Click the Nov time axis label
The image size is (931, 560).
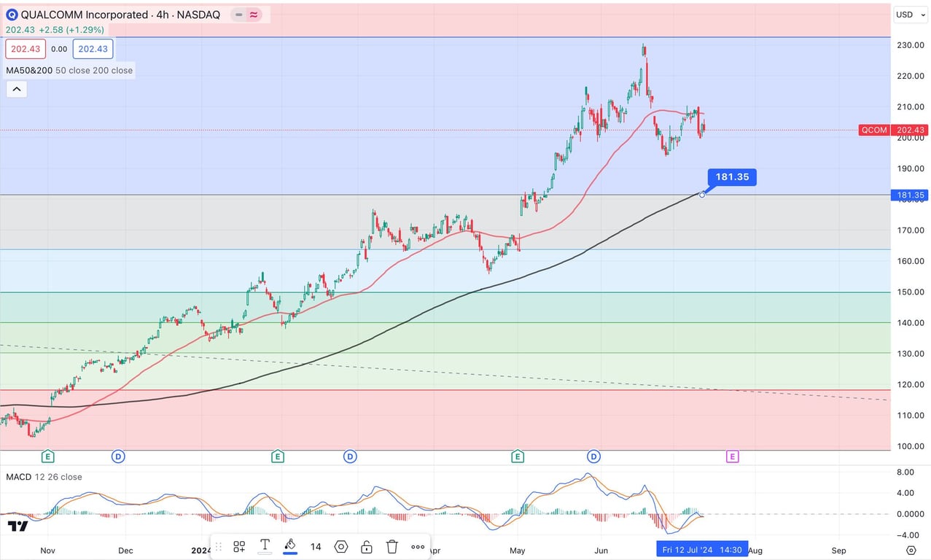pyautogui.click(x=47, y=551)
